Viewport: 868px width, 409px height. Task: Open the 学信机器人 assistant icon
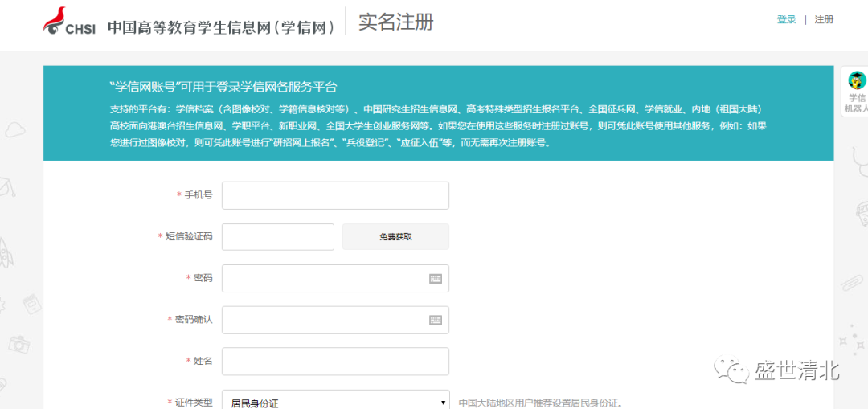[857, 92]
